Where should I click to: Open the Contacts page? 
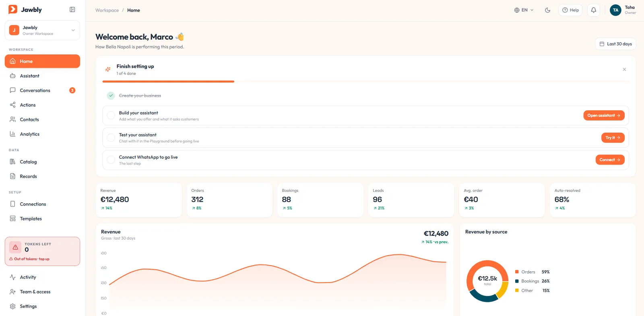click(42, 119)
